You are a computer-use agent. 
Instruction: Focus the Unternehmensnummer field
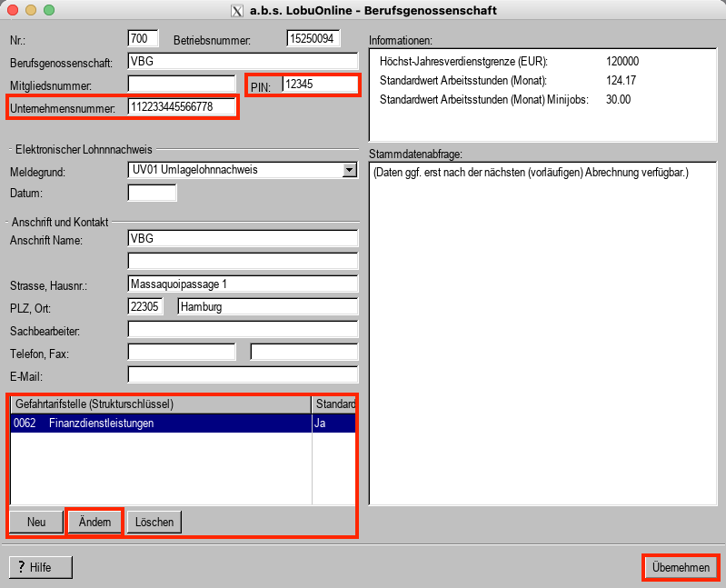tap(182, 107)
